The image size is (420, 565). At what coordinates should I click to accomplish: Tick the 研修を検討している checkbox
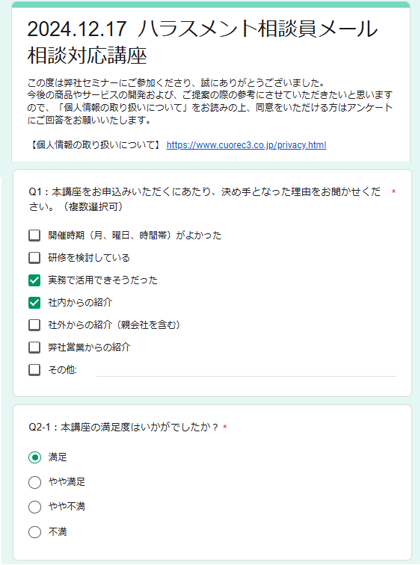click(x=35, y=258)
